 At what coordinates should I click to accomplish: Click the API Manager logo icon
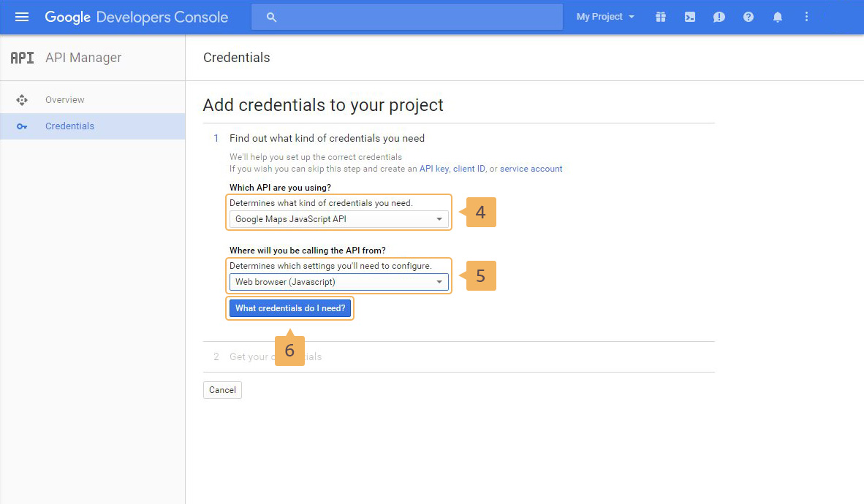click(x=22, y=58)
